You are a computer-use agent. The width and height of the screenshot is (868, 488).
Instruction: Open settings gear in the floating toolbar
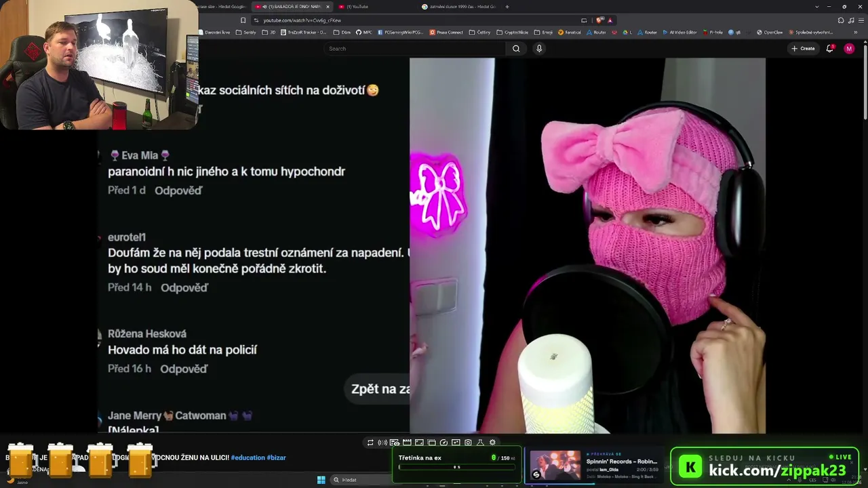492,443
